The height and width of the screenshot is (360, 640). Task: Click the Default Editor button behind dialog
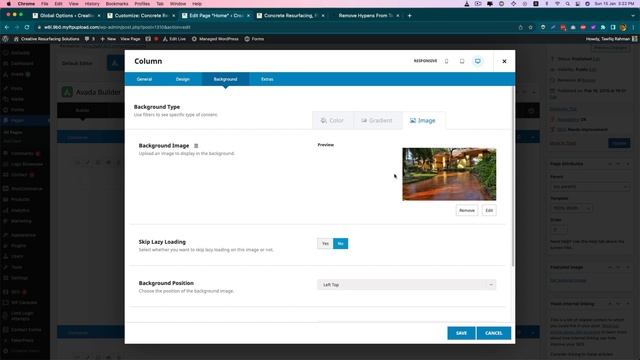pyautogui.click(x=78, y=64)
